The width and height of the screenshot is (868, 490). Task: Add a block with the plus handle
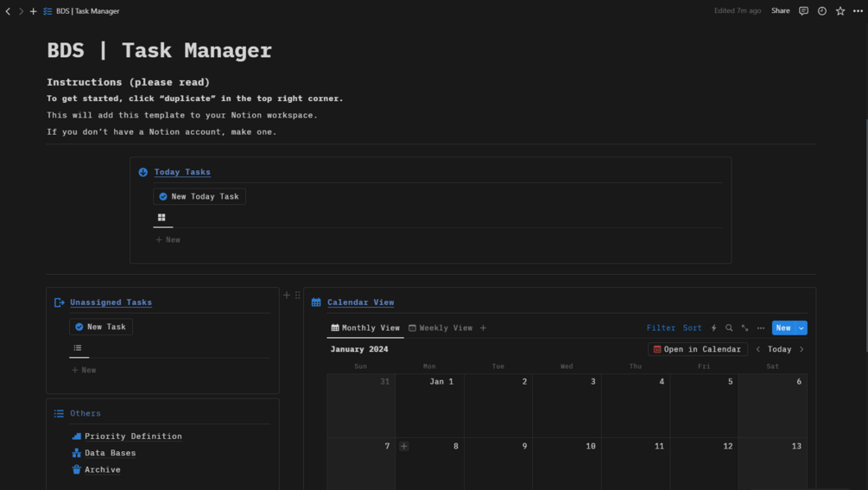pyautogui.click(x=287, y=295)
